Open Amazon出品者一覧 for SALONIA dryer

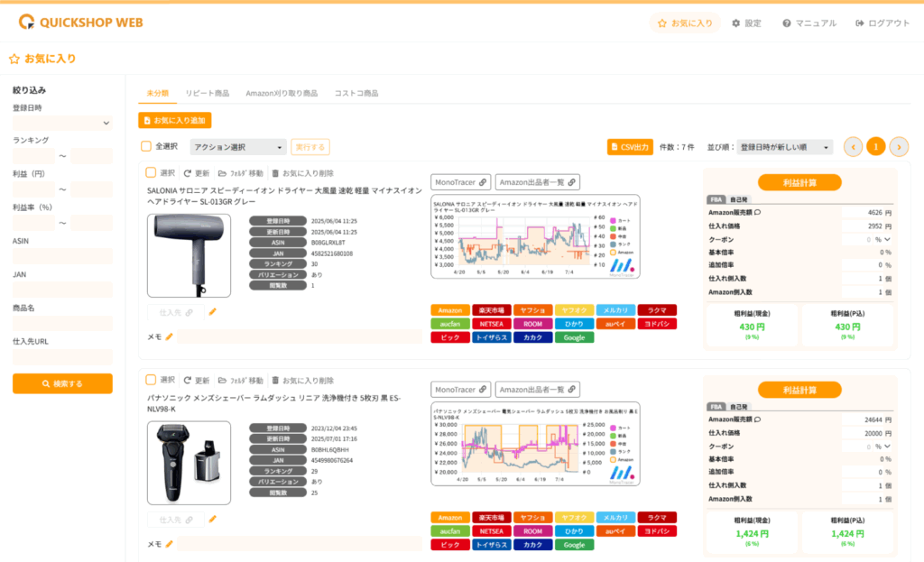tap(538, 182)
